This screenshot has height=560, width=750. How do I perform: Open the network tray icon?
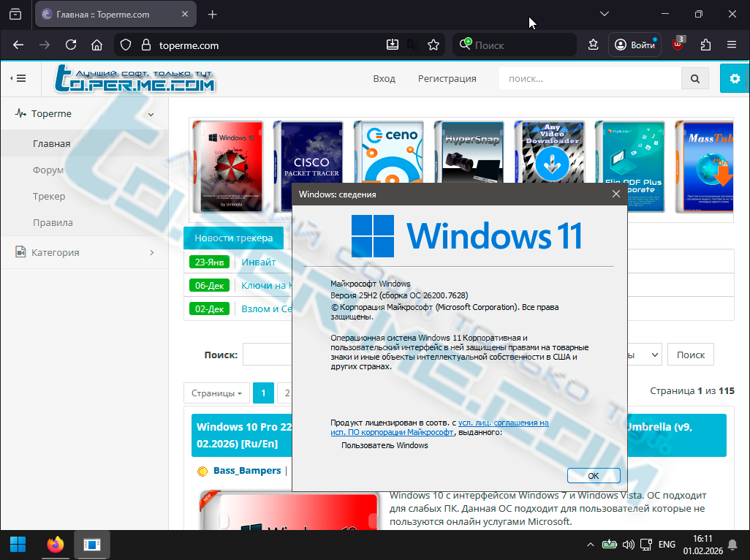(646, 544)
